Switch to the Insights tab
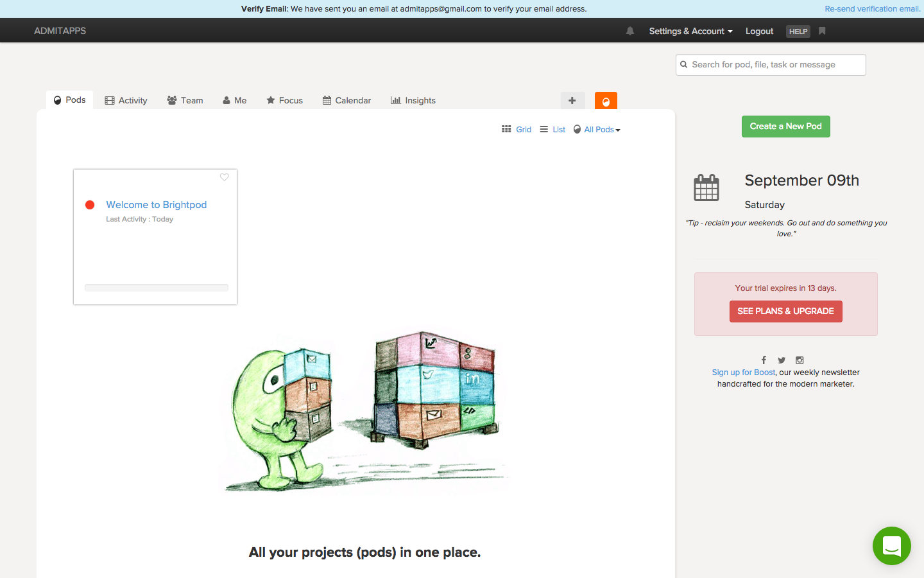 (x=413, y=100)
